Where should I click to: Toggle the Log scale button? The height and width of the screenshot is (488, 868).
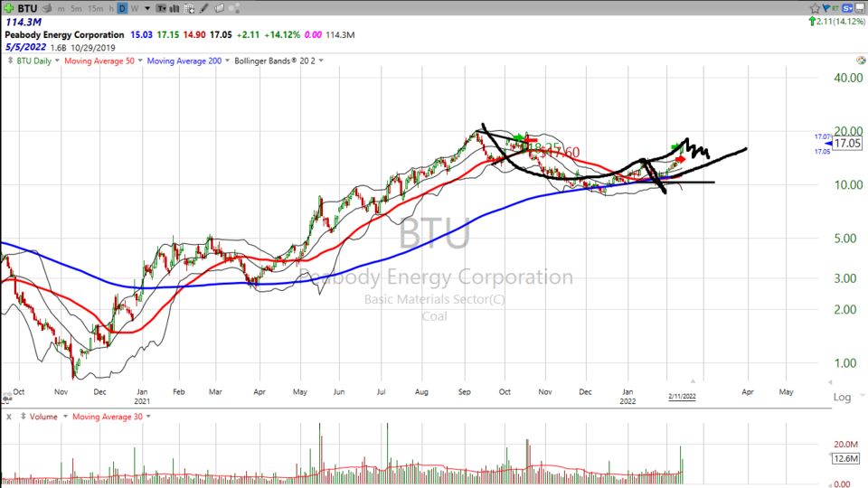(x=842, y=397)
